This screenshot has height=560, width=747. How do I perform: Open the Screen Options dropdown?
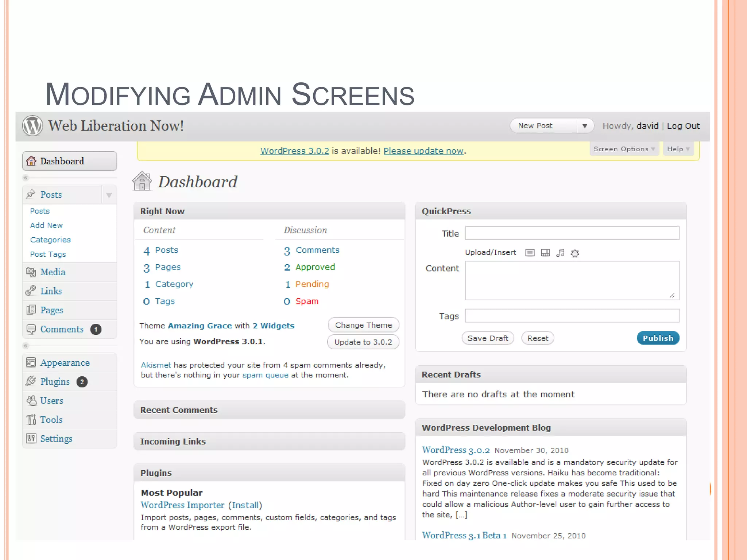tap(624, 149)
